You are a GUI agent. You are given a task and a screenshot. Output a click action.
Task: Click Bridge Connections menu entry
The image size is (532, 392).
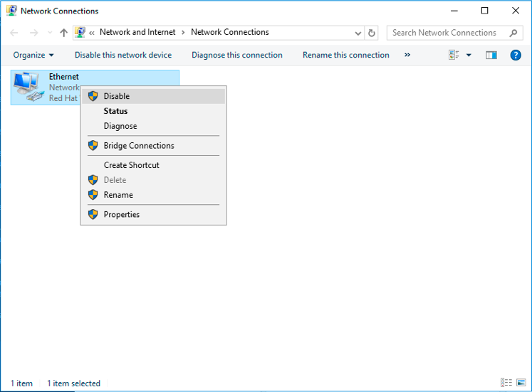[139, 145]
